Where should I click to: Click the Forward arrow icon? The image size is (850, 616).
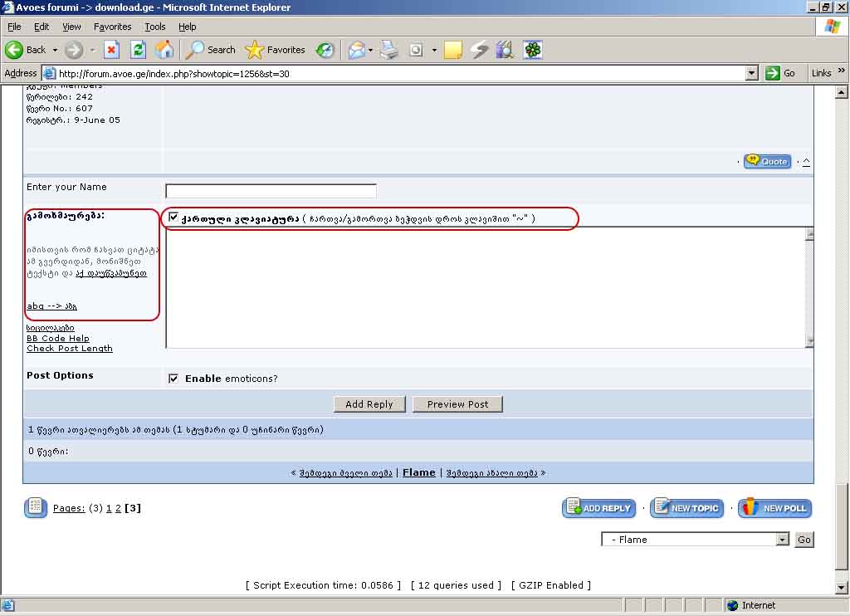pyautogui.click(x=74, y=50)
